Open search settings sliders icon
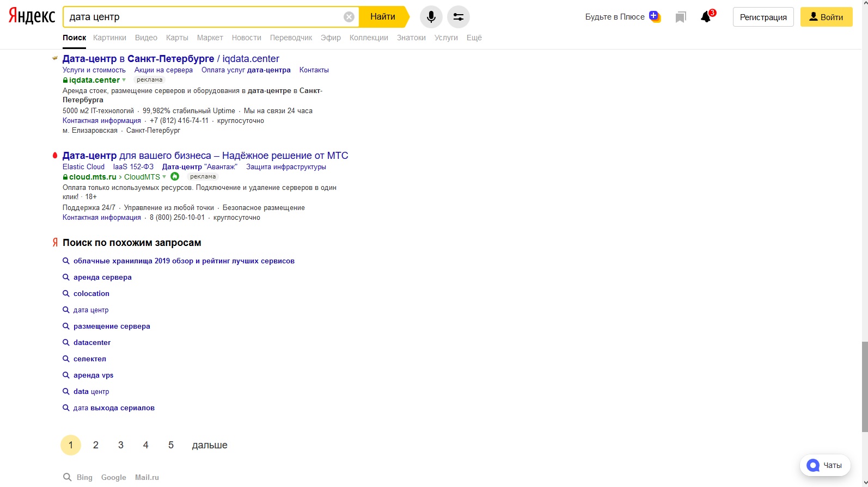Image resolution: width=868 pixels, height=487 pixels. tap(458, 17)
